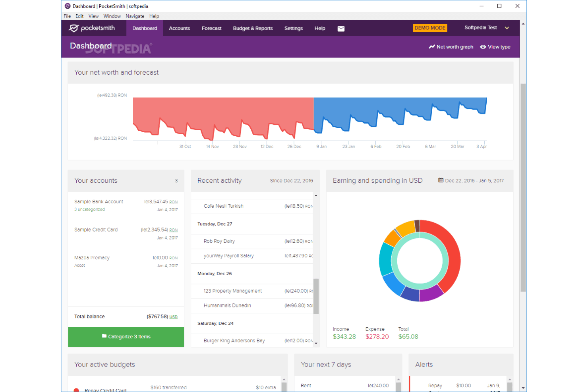The width and height of the screenshot is (588, 392).
Task: Open the View menu
Action: pos(93,16)
